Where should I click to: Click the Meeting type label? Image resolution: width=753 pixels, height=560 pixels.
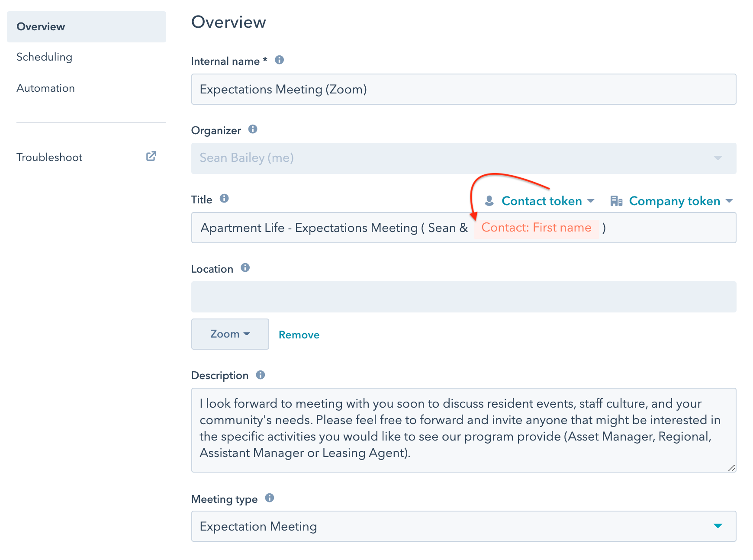coord(224,499)
